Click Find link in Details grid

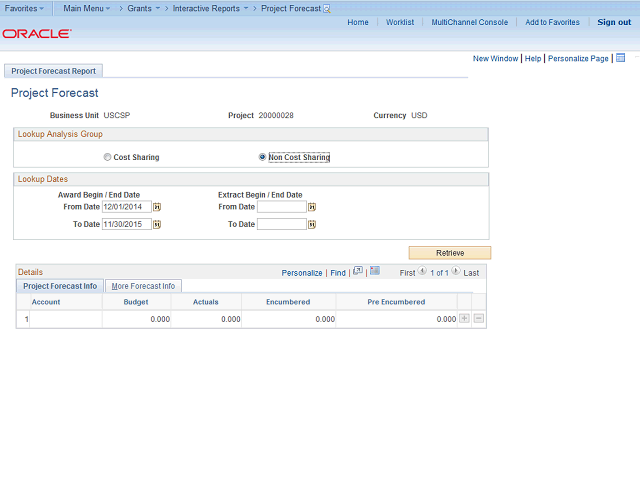click(x=338, y=273)
